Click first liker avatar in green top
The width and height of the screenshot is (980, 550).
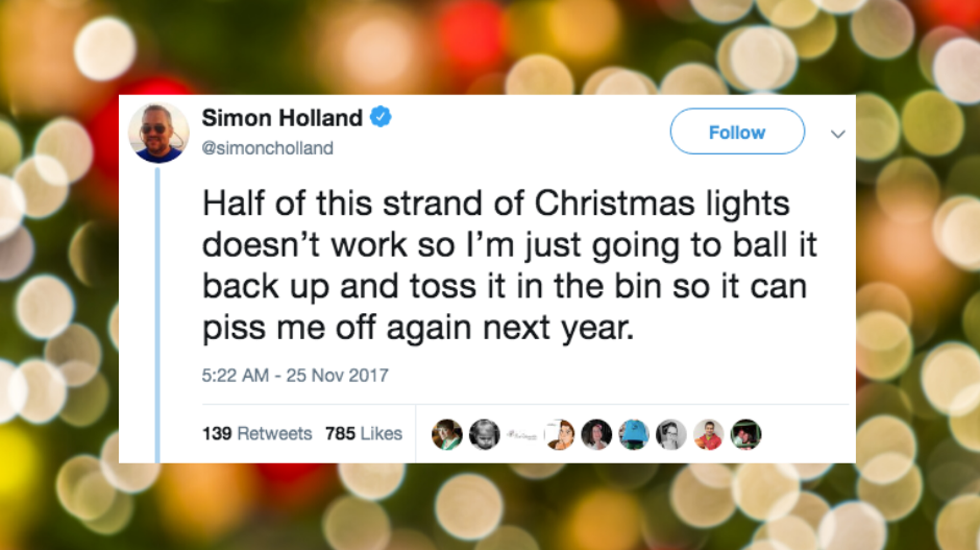click(446, 434)
